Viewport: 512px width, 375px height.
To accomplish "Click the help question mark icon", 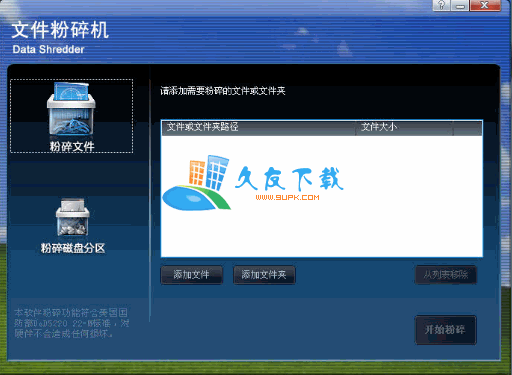I will 441,5.
